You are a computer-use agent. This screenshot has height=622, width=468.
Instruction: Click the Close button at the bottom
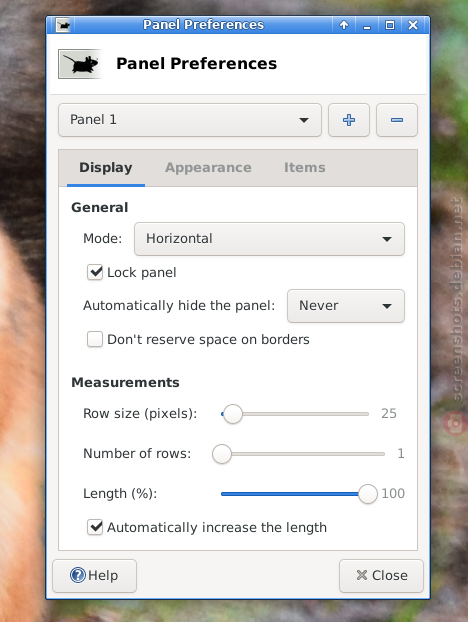(381, 576)
